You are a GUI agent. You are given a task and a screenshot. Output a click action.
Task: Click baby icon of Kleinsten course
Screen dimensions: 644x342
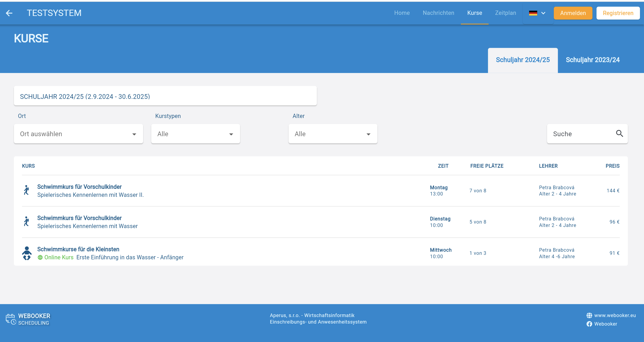[x=27, y=253]
